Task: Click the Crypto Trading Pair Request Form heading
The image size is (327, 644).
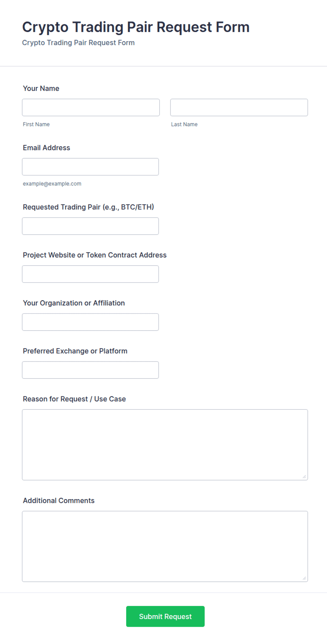Action: pyautogui.click(x=136, y=27)
